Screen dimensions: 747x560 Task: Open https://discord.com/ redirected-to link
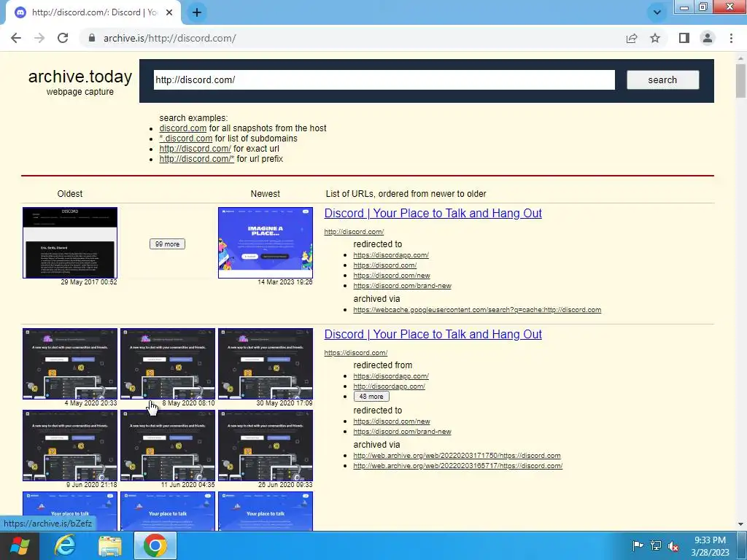point(385,265)
